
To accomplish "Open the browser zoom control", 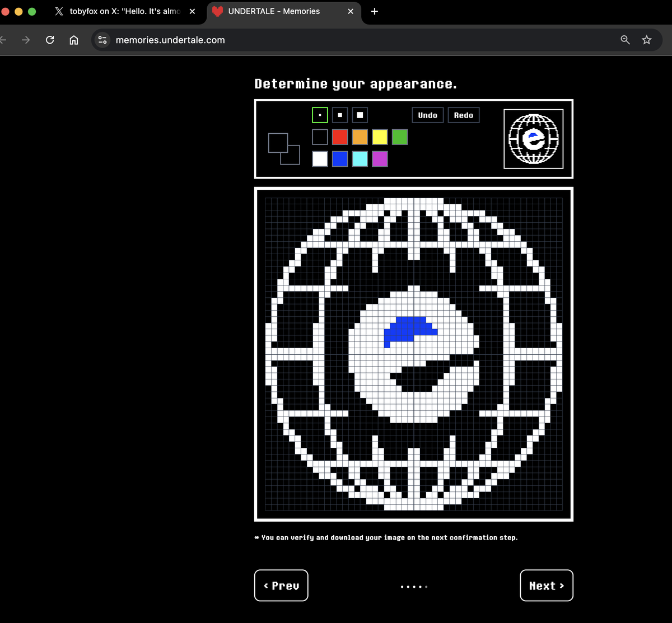I will pyautogui.click(x=625, y=40).
